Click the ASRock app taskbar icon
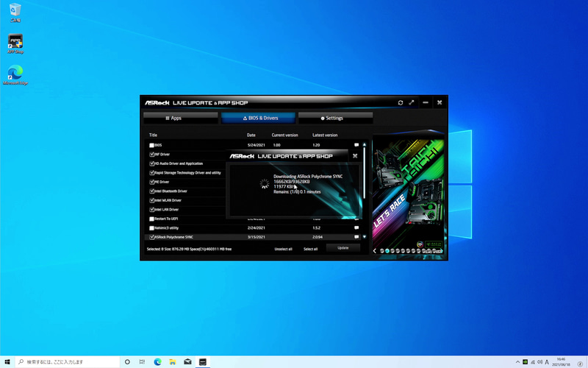This screenshot has width=588, height=368. 203,361
